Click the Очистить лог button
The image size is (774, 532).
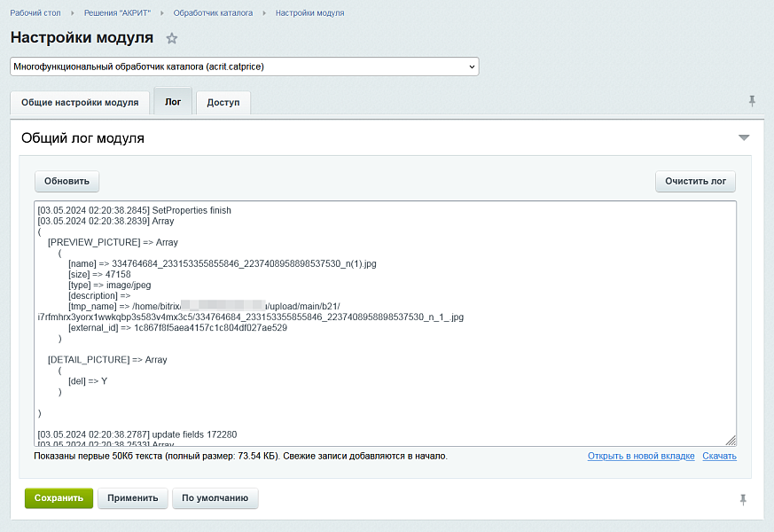695,181
